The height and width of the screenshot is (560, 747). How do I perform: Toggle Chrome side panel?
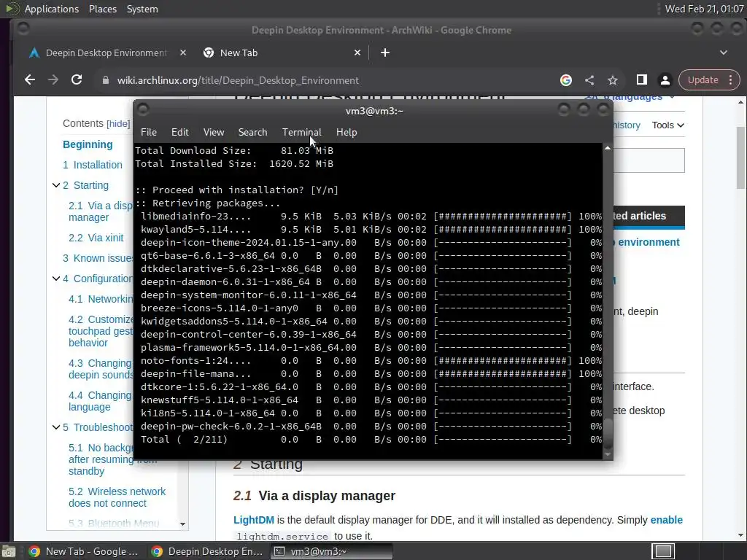[642, 80]
